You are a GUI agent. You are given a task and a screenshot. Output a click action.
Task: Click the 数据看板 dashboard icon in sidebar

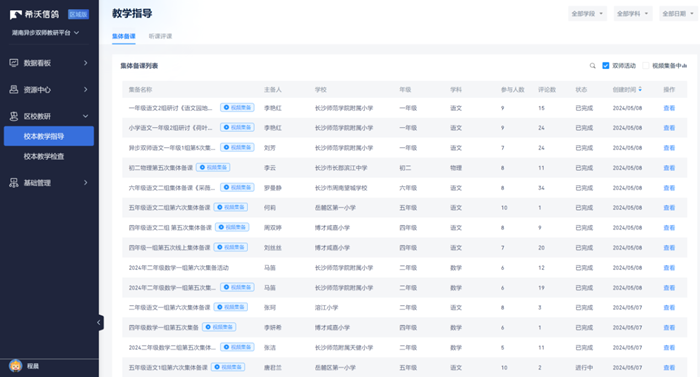[x=14, y=63]
